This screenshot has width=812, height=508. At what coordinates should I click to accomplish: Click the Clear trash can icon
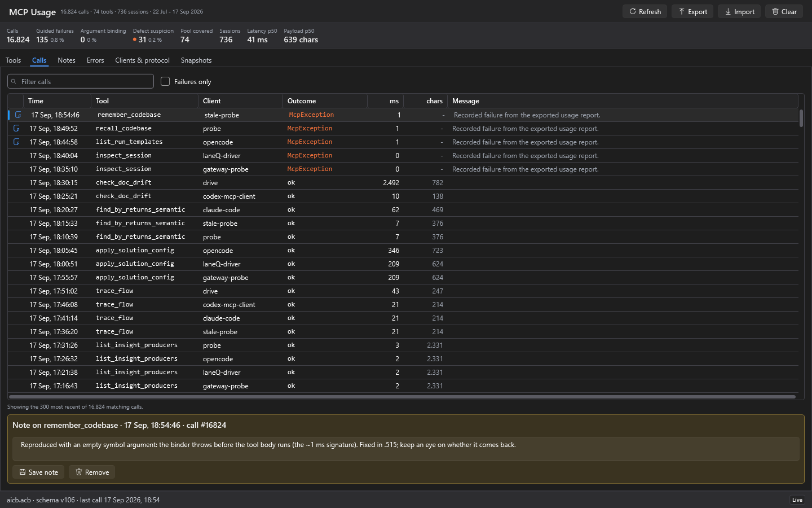point(775,11)
